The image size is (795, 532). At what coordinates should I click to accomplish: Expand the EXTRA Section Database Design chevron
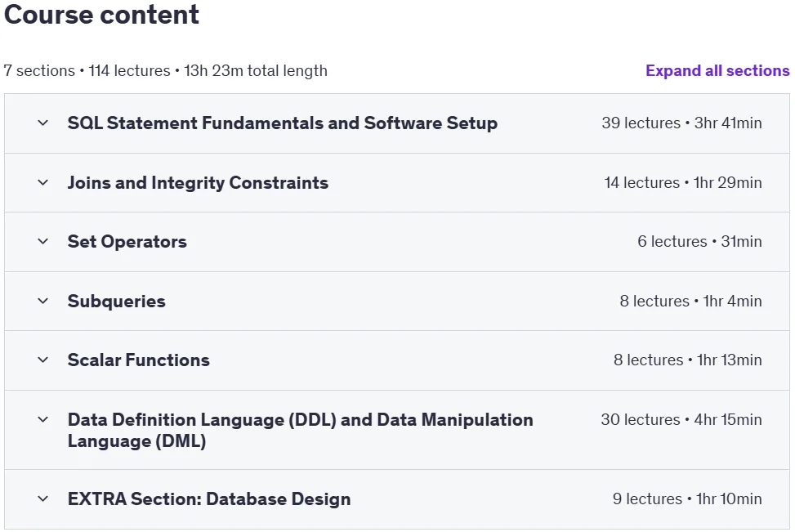tap(43, 498)
